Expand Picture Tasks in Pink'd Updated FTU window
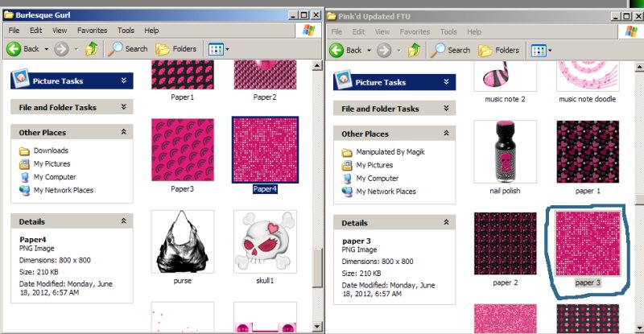The image size is (644, 334). coord(447,82)
